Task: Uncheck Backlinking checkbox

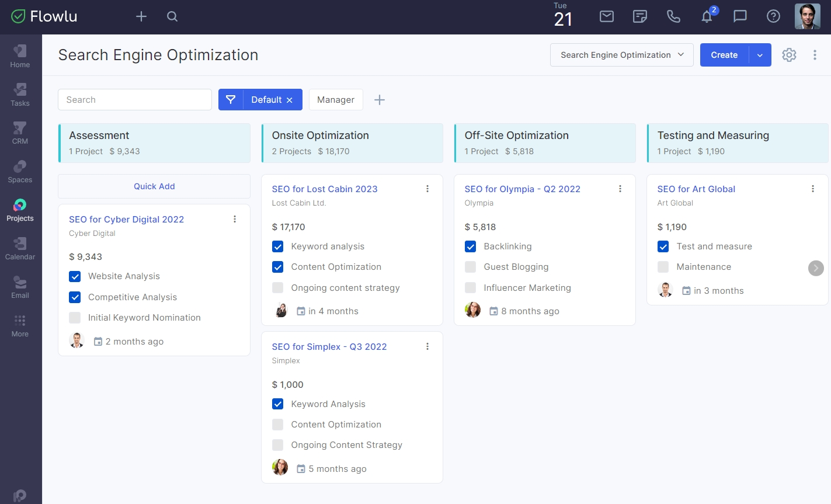Action: [471, 246]
